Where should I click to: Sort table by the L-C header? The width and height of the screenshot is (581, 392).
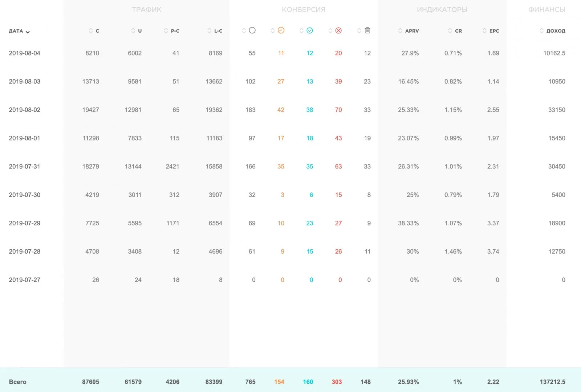click(218, 31)
